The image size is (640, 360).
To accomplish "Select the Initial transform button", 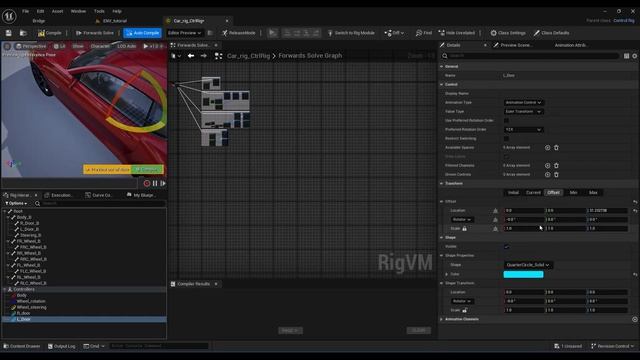I will 513,193.
